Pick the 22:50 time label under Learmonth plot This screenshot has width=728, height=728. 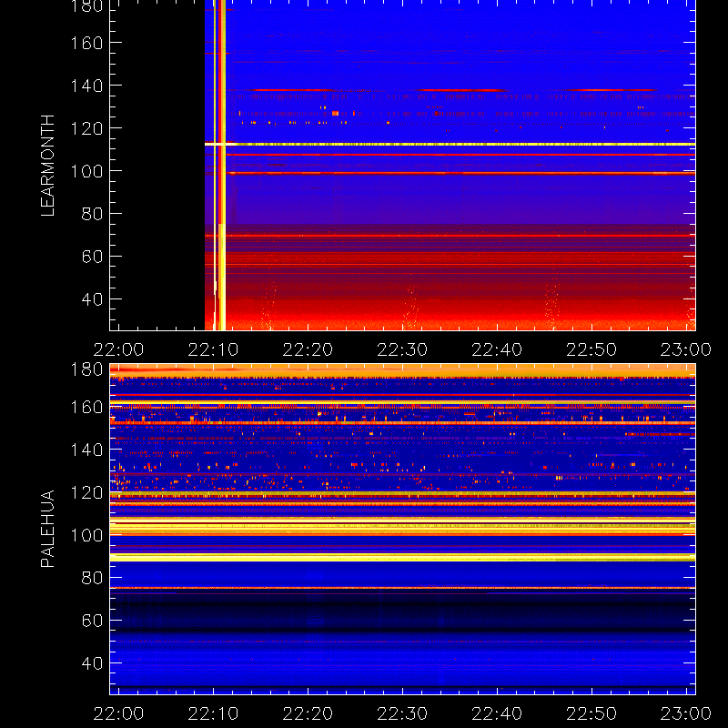coord(591,349)
